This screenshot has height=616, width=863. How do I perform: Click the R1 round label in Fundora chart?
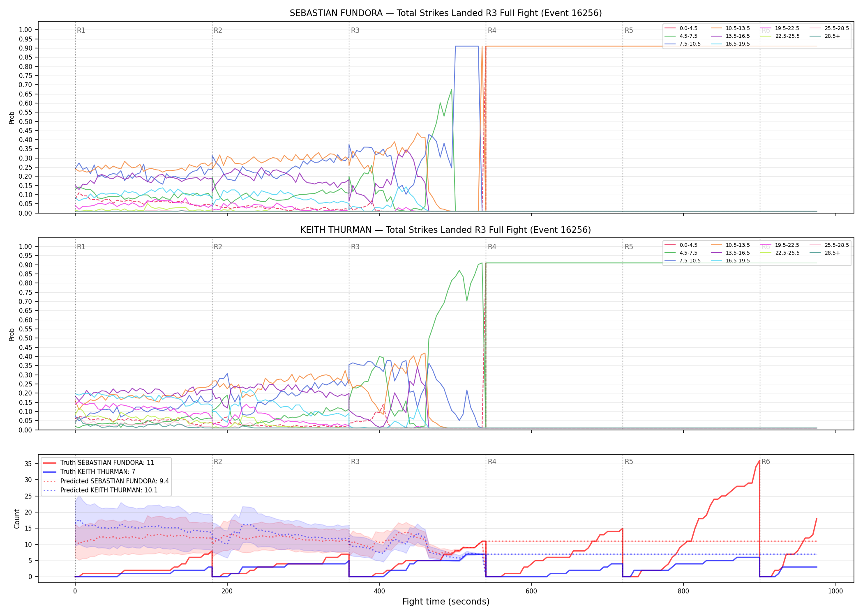pyautogui.click(x=81, y=30)
